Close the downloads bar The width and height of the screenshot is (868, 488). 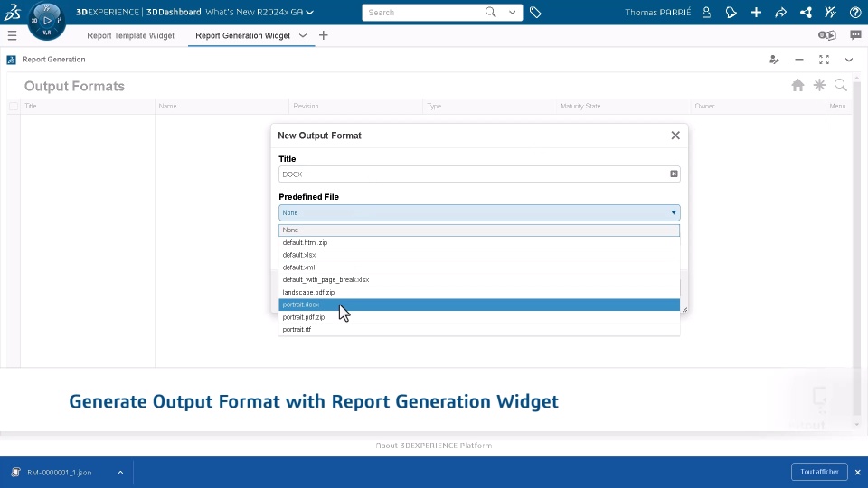point(857,473)
